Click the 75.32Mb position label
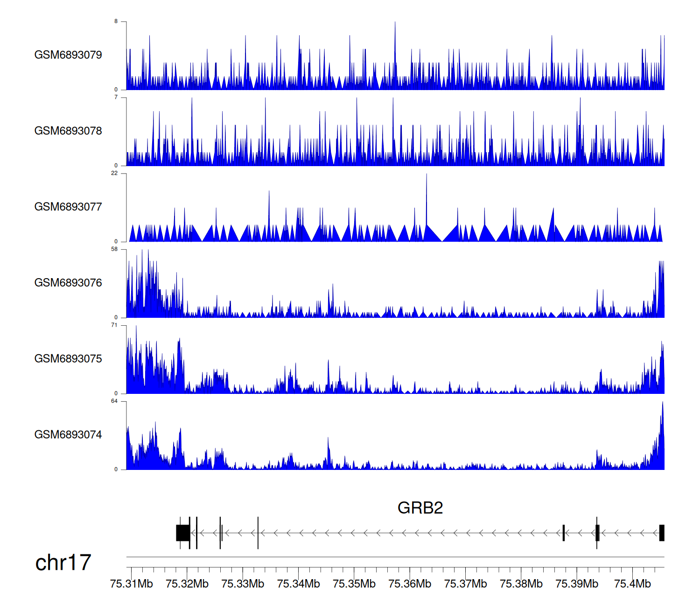 pyautogui.click(x=187, y=584)
